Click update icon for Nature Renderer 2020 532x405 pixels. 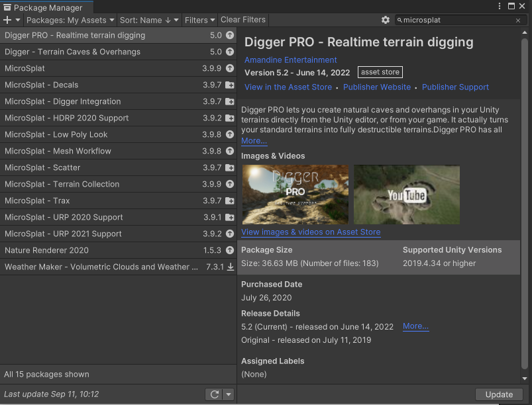coord(230,250)
